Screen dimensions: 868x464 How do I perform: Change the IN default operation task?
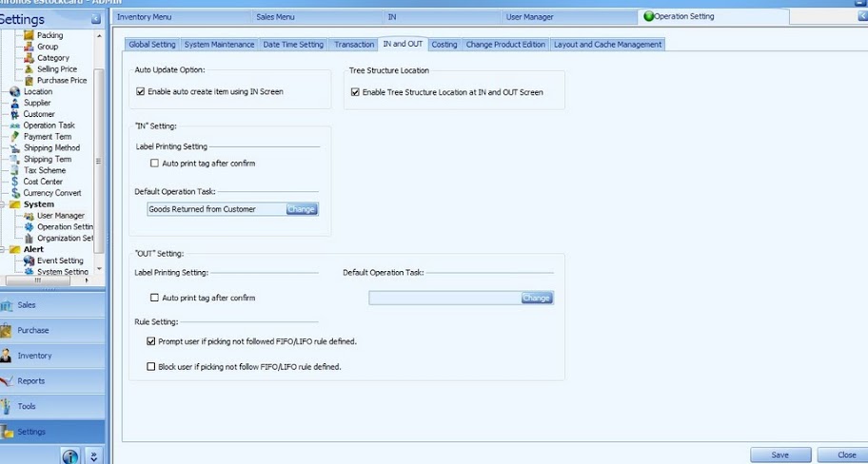[302, 209]
